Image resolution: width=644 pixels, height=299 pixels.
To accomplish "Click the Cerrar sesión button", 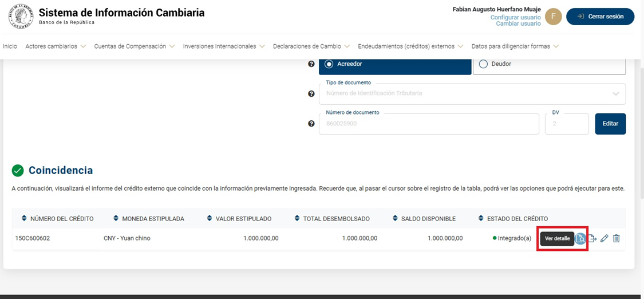I will [600, 17].
